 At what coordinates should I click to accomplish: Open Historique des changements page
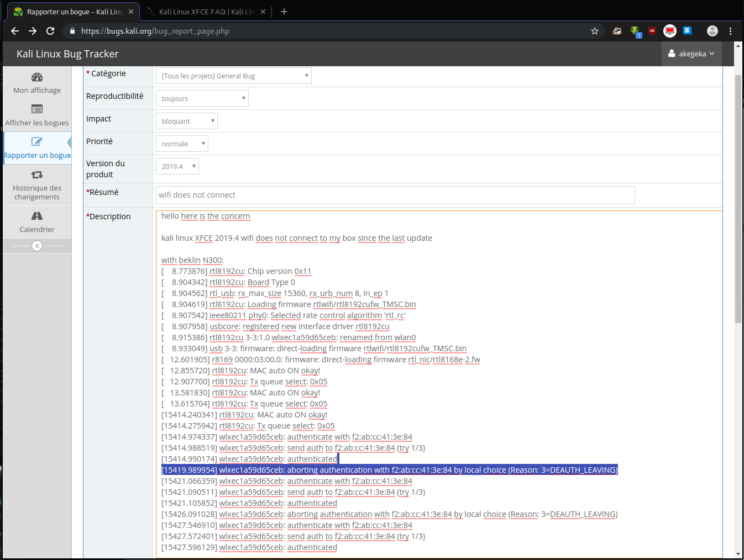tap(37, 184)
